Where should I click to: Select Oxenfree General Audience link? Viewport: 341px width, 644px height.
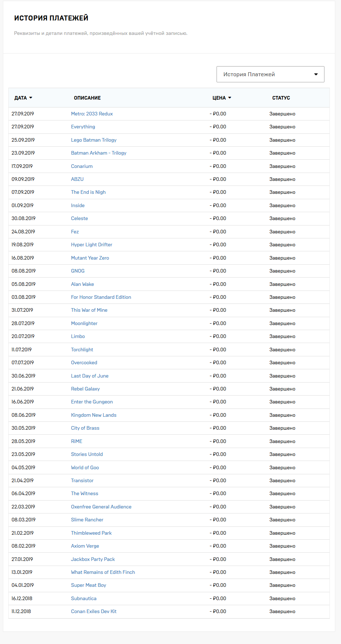[101, 507]
